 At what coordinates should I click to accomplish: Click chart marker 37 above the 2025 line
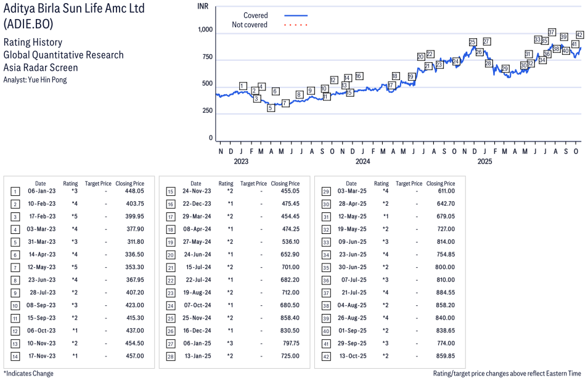point(552,32)
